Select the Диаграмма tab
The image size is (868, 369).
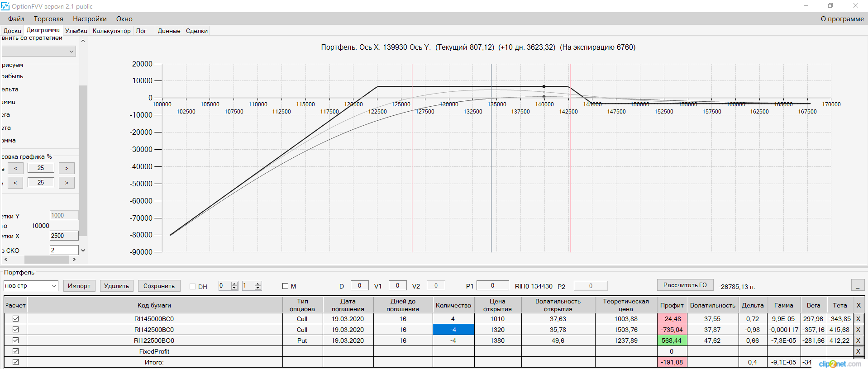coord(43,30)
